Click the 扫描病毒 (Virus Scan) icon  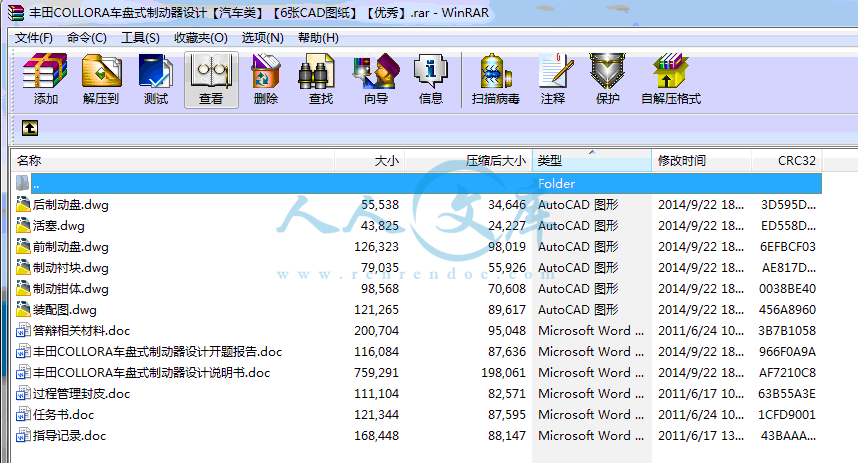496,71
